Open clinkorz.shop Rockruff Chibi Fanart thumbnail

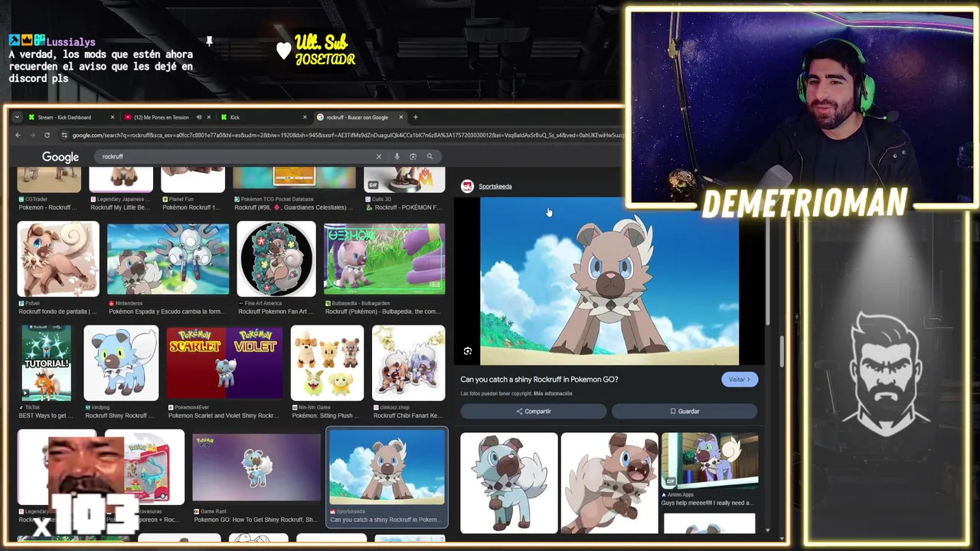click(x=408, y=363)
